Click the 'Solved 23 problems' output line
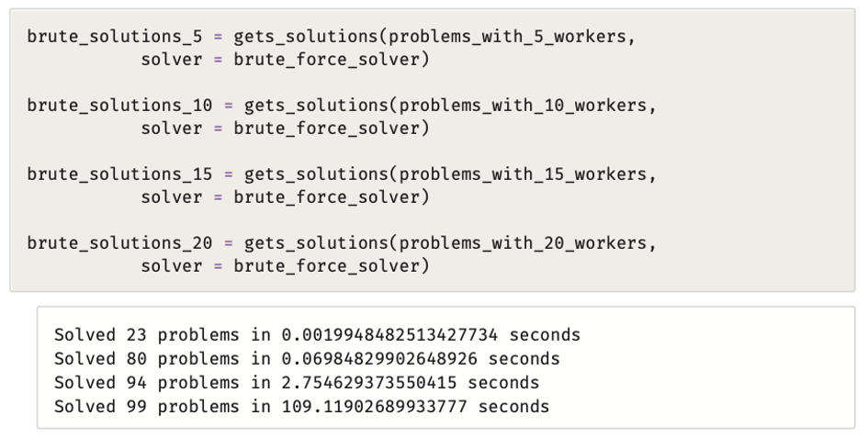Image resolution: width=868 pixels, height=438 pixels. point(317,332)
